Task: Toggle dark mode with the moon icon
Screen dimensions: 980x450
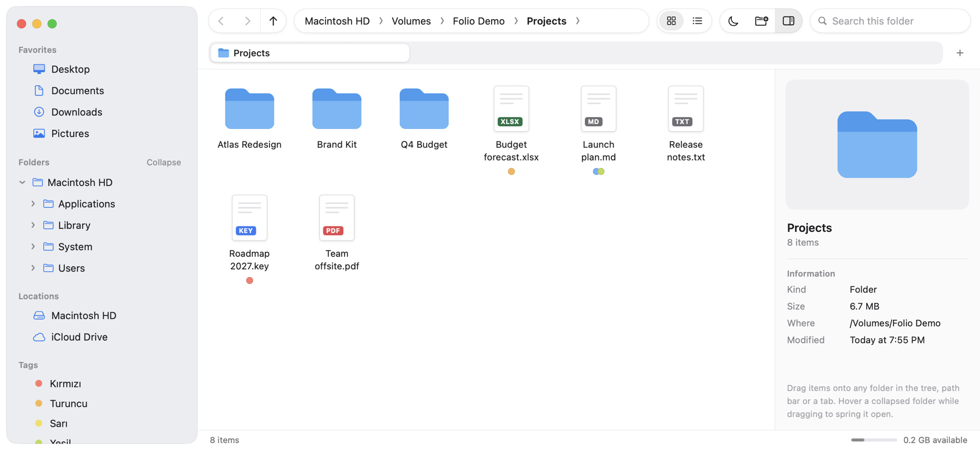Action: (733, 21)
